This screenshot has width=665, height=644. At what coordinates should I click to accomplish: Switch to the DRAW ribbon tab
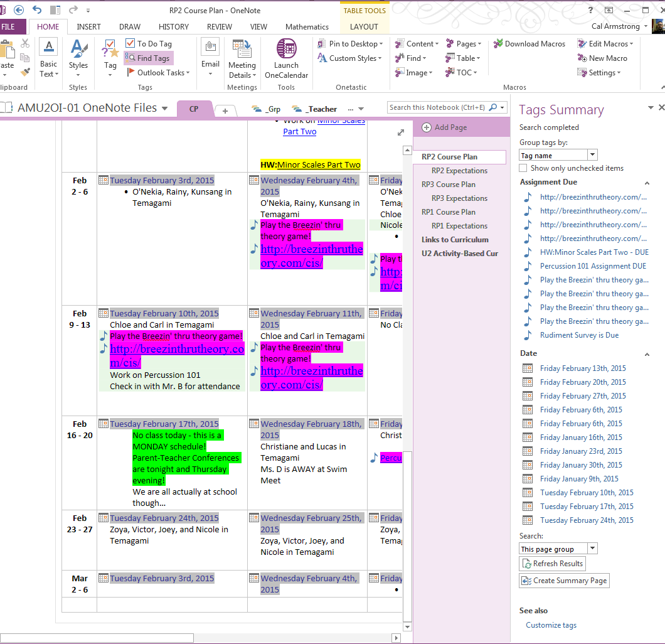click(x=130, y=27)
